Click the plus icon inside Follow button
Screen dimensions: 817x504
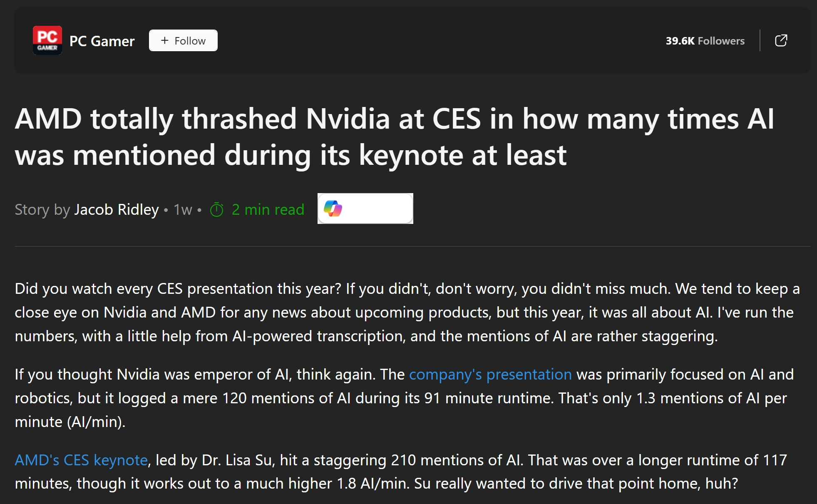click(x=165, y=40)
